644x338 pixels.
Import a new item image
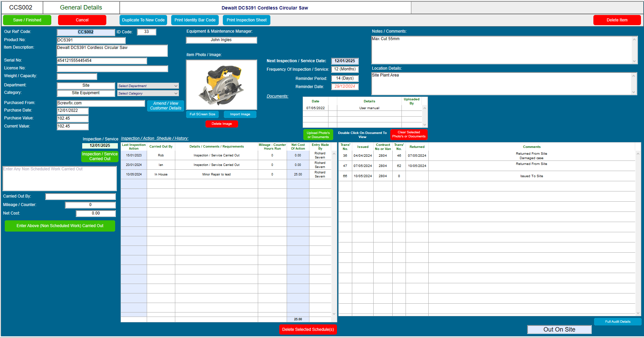[x=240, y=114]
